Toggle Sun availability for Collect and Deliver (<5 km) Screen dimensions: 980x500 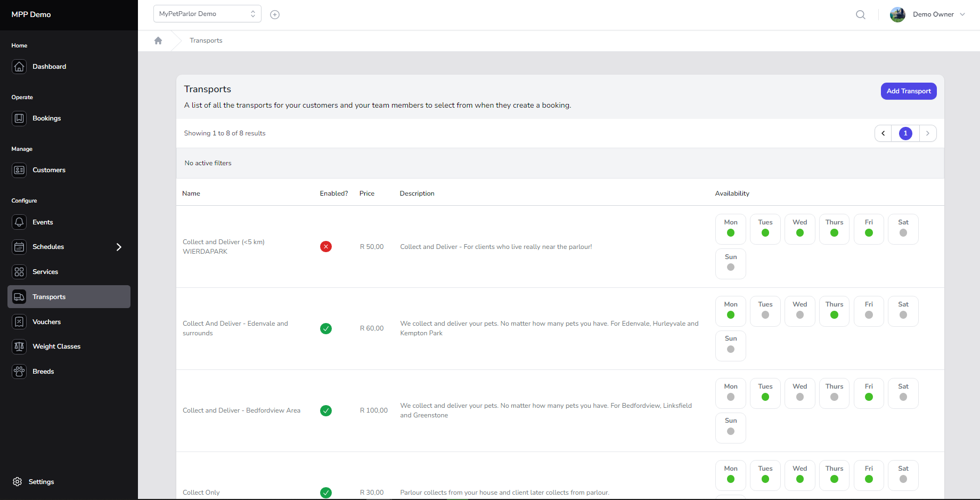731,264
